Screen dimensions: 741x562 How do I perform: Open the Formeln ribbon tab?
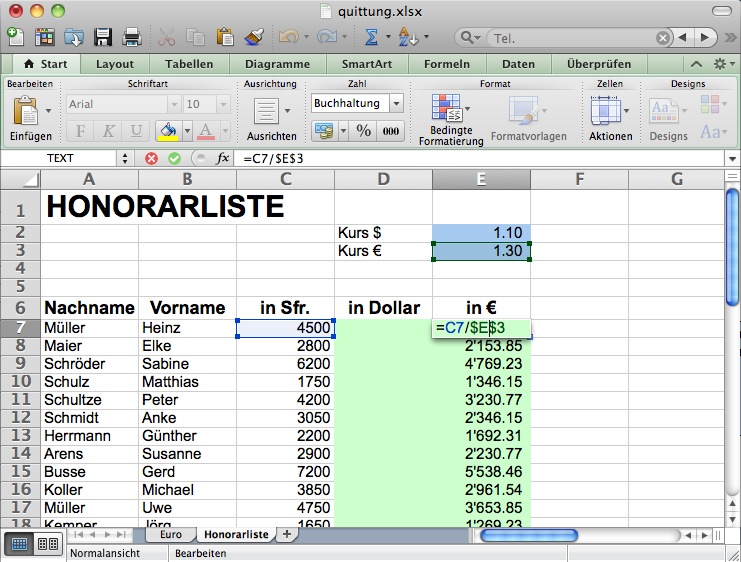(x=446, y=64)
